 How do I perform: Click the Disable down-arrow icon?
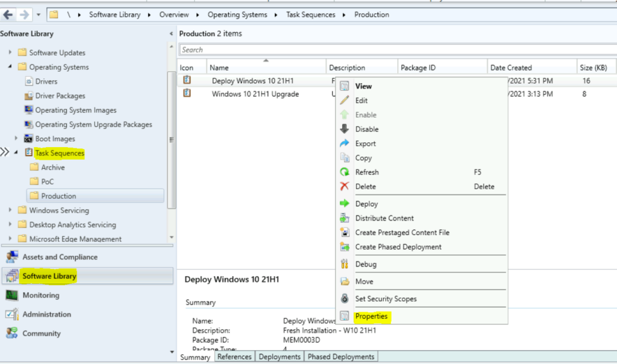tap(344, 129)
